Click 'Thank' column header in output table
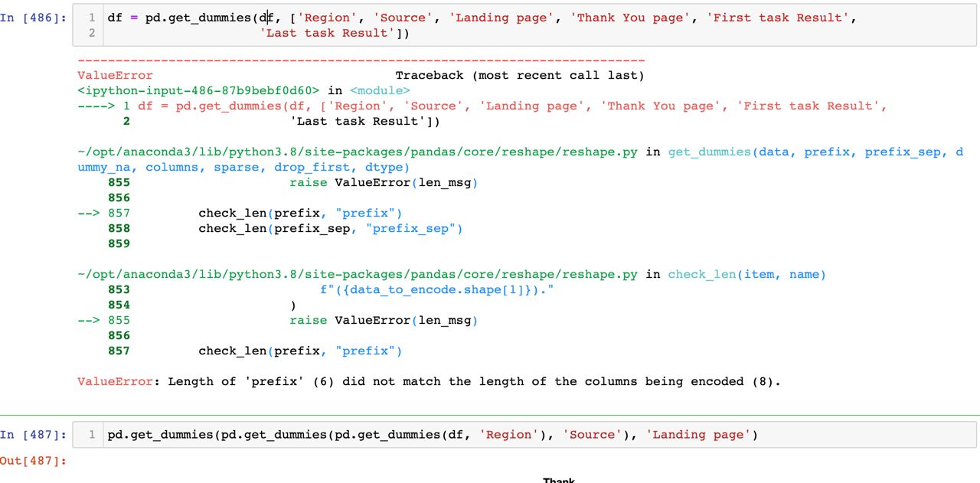 (x=559, y=480)
